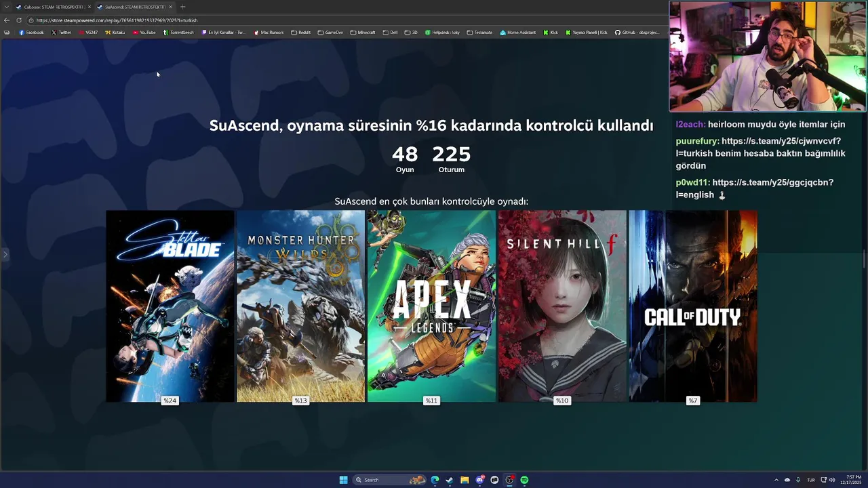Open the Helpdesk bookmark

point(442,33)
